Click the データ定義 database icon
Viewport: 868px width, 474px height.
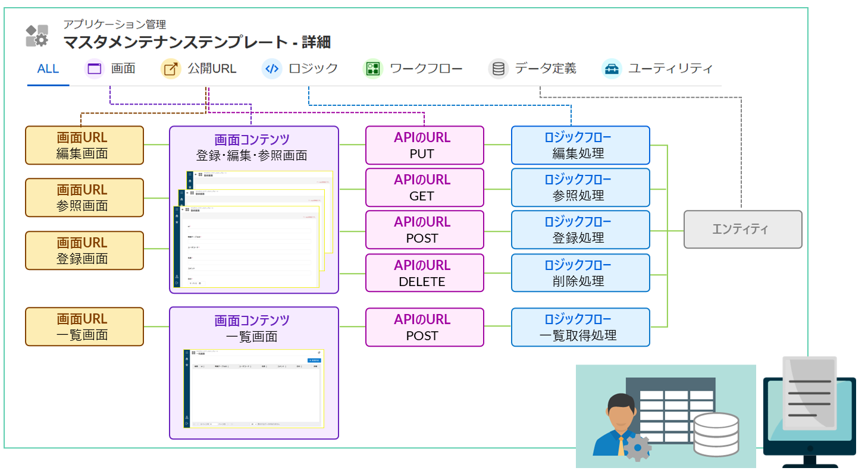[498, 69]
